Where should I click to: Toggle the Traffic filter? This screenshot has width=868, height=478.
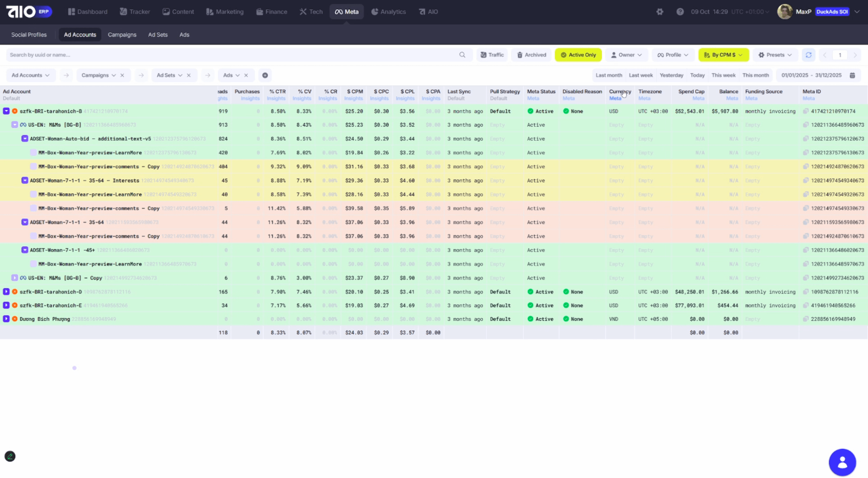click(492, 55)
